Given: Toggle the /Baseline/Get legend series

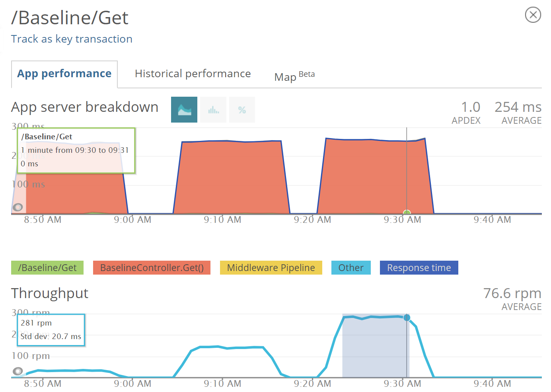Looking at the screenshot, I should [x=47, y=267].
